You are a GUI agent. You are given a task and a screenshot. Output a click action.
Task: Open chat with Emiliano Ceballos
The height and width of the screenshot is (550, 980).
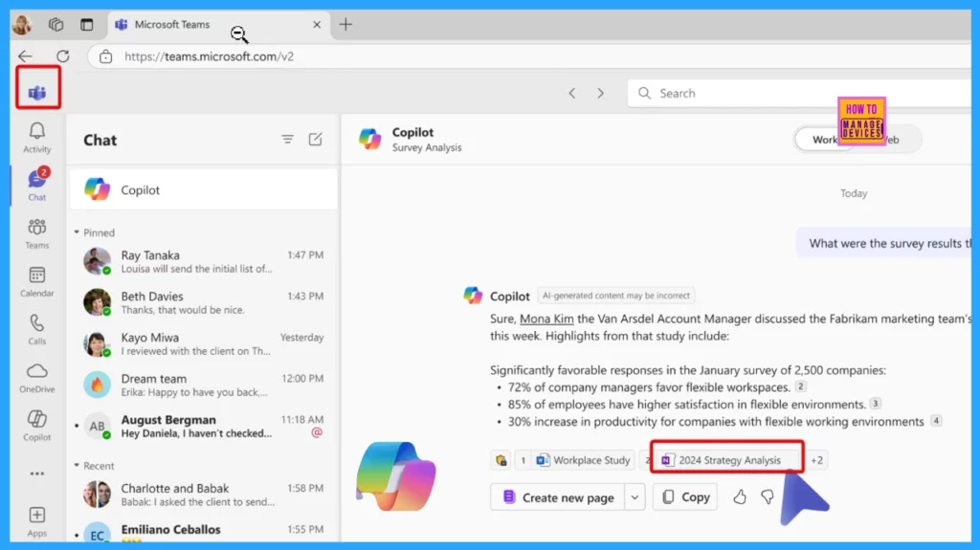click(204, 533)
